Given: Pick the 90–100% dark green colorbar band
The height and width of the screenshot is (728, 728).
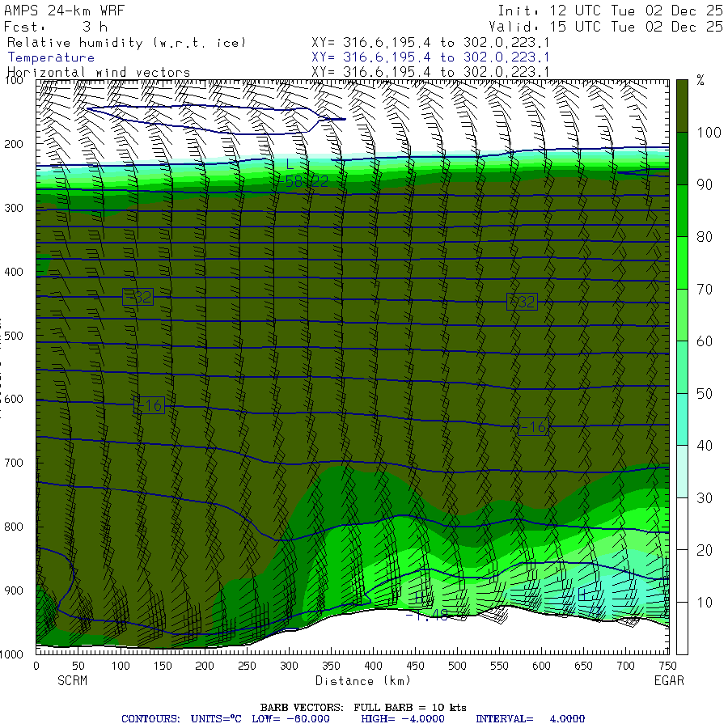Looking at the screenshot, I should click(x=682, y=159).
